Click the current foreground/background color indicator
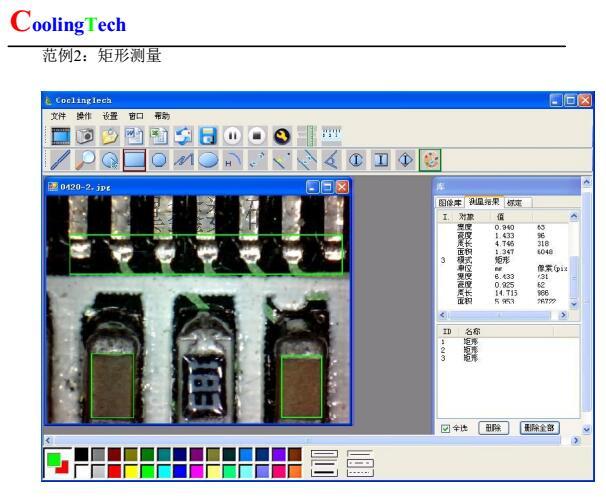 (x=58, y=463)
